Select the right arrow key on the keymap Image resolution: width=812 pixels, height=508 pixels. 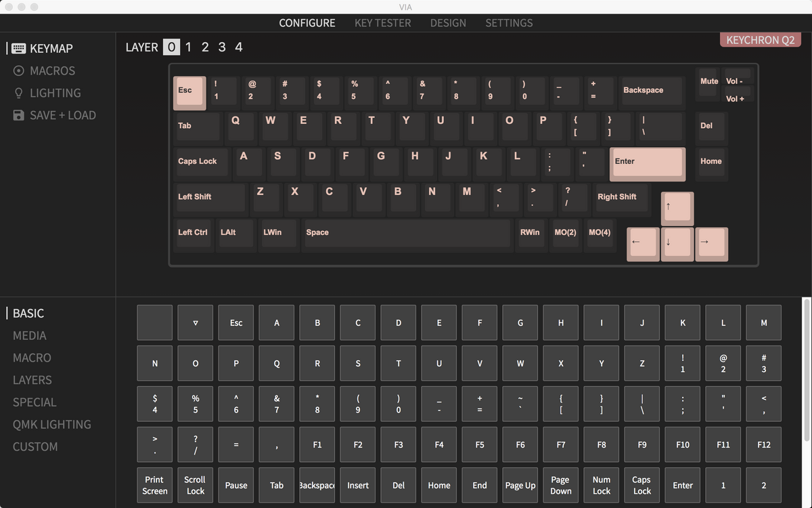(712, 244)
